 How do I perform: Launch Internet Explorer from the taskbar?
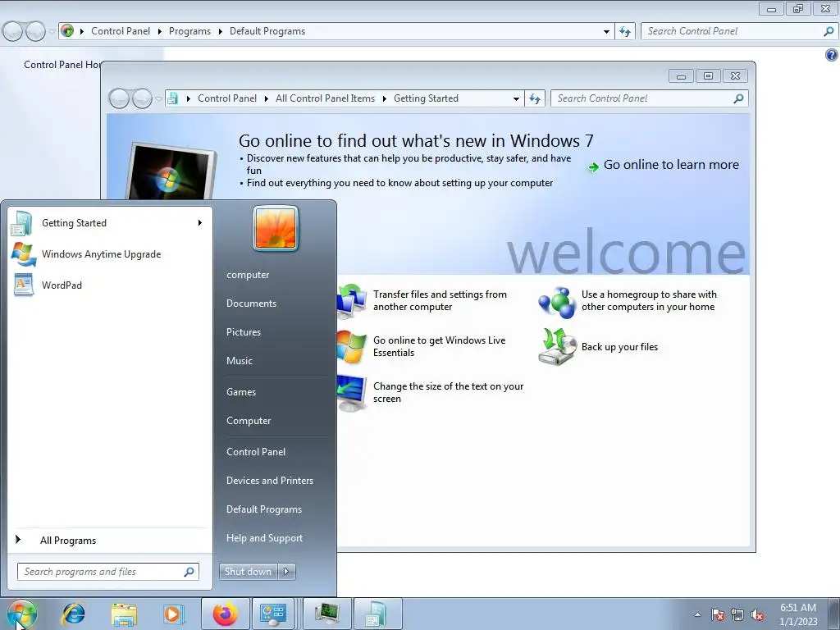73,614
